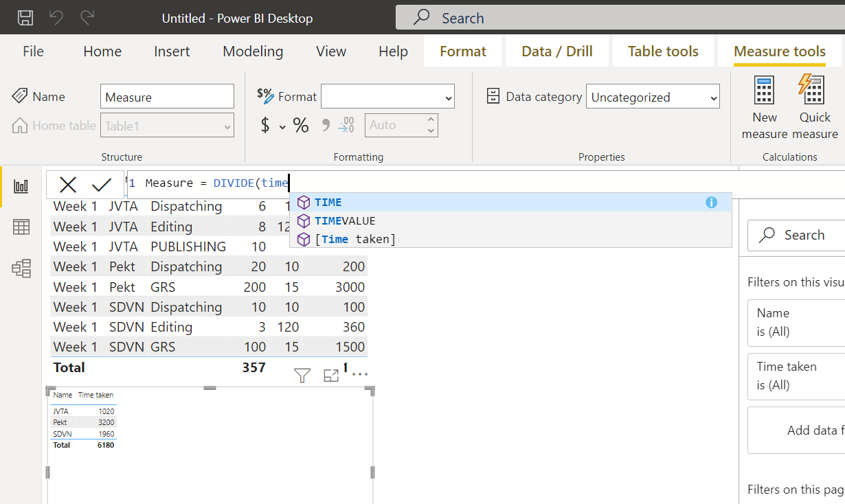Click the Filters pane Search field
This screenshot has width=845, height=504.
tap(797, 235)
